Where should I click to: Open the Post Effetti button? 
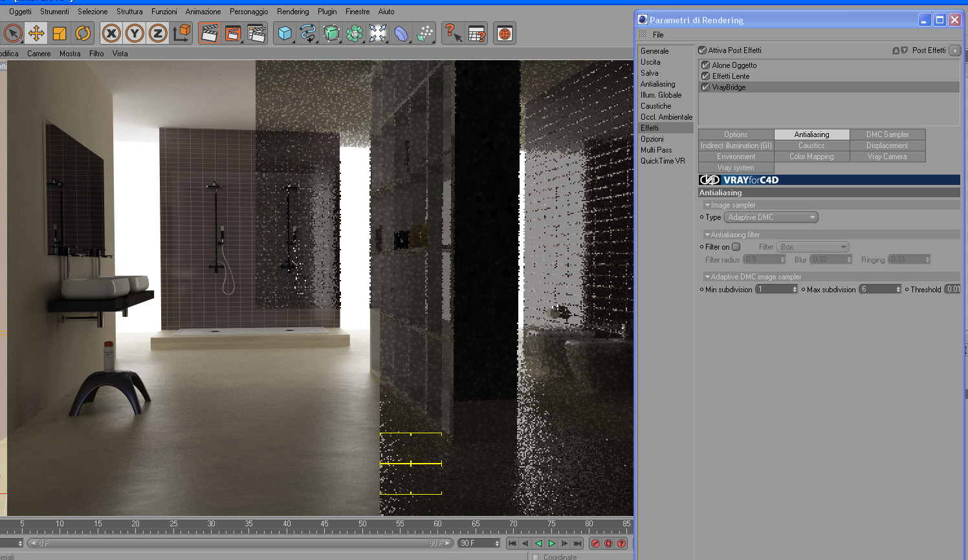(x=954, y=50)
